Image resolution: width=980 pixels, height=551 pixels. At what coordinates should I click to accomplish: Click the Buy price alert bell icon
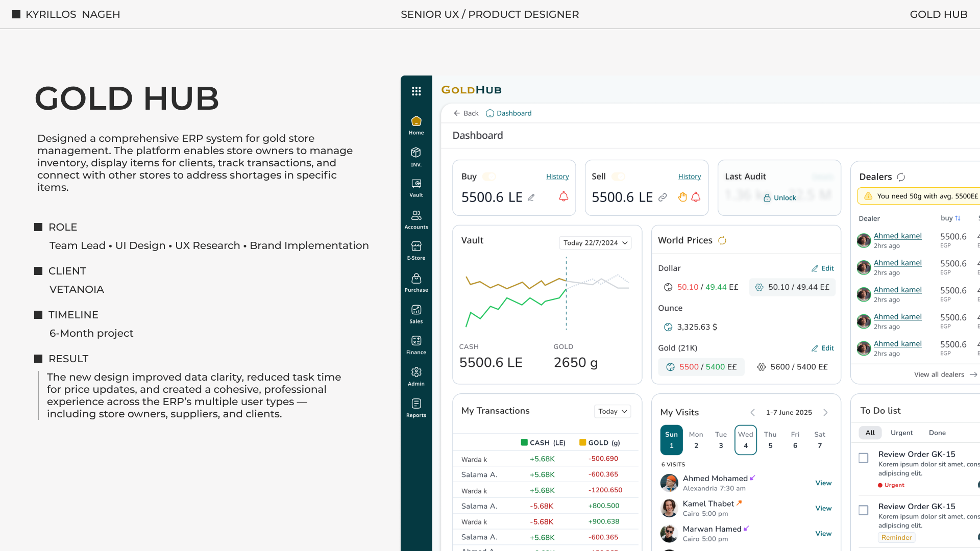563,196
